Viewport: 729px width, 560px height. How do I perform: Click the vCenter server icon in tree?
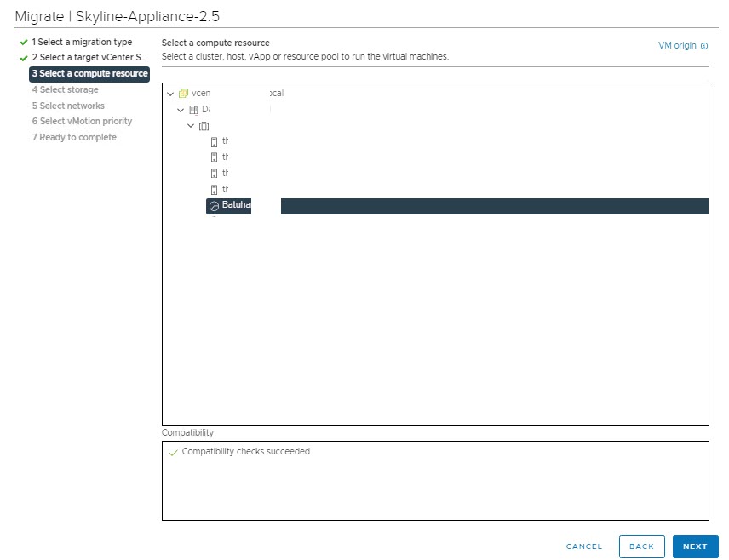(184, 94)
